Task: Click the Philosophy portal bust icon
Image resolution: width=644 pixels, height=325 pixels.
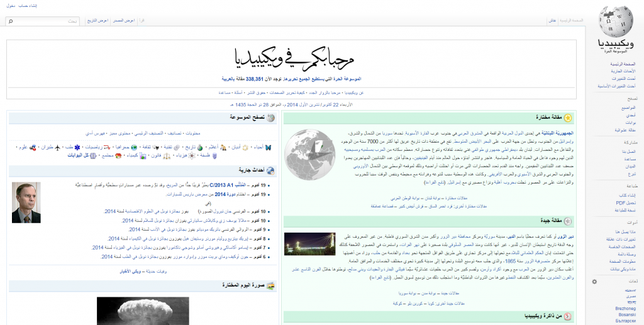Action: pos(214,156)
